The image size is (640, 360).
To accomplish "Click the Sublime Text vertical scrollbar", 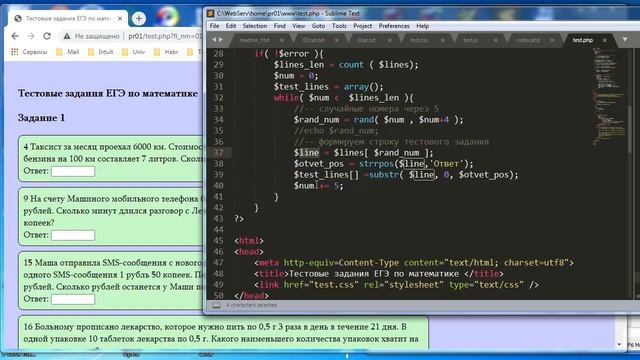I will point(630,130).
